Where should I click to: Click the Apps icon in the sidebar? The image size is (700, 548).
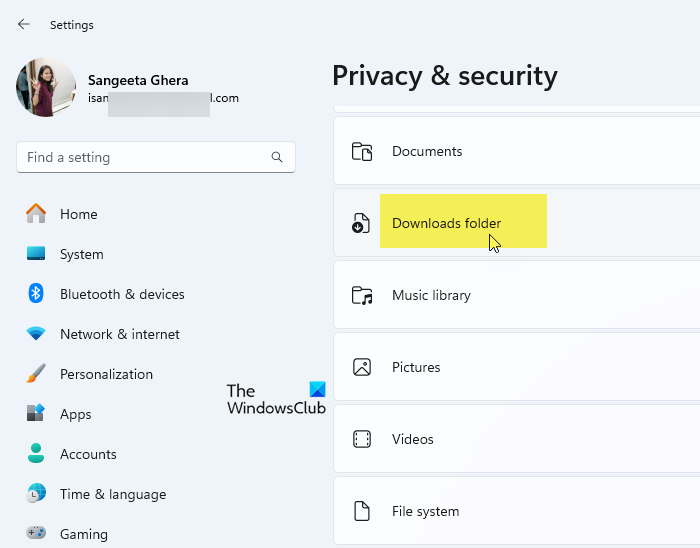pos(36,414)
